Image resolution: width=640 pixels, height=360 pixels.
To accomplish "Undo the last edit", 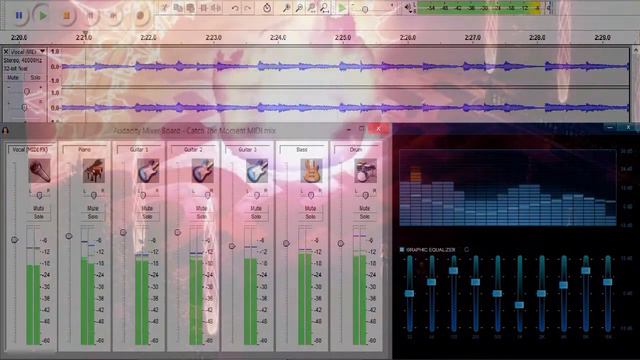I will [235, 8].
